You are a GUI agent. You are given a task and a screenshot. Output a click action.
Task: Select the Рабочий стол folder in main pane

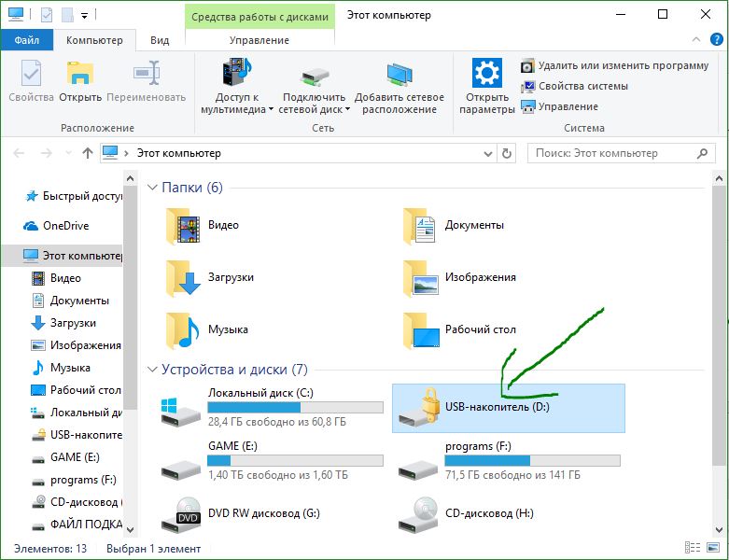[x=459, y=330]
